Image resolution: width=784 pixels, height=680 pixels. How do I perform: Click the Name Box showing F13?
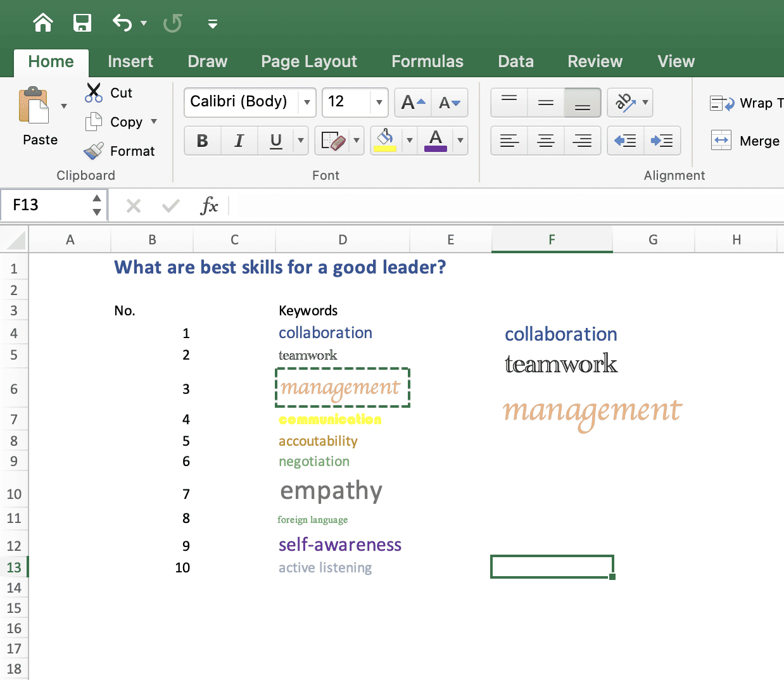(x=54, y=205)
